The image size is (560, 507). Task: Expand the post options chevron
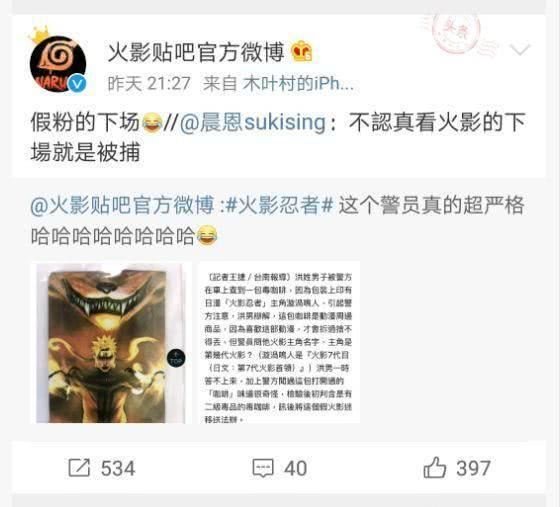coord(520,49)
